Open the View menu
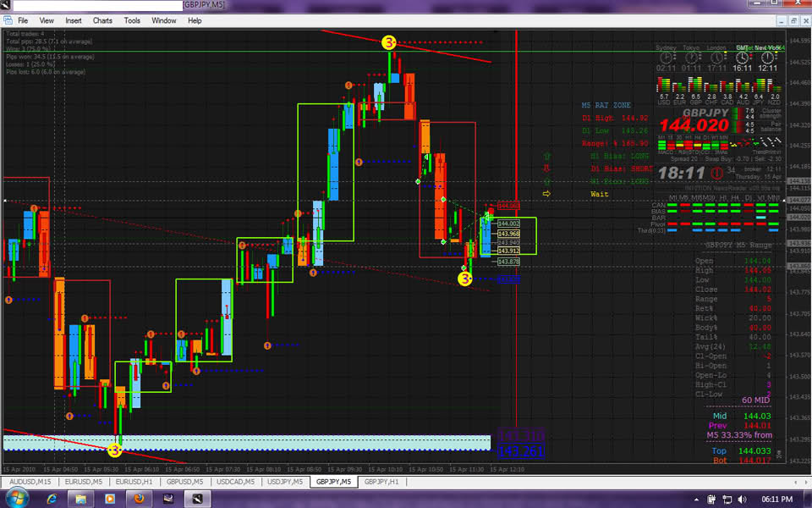Viewport: 812px width, 508px height. coord(47,20)
